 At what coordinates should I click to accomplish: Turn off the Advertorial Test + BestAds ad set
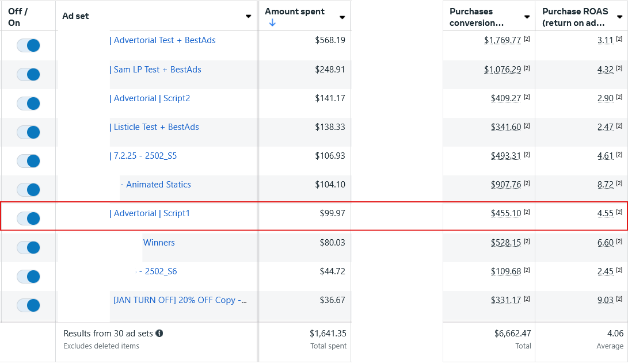(x=28, y=45)
